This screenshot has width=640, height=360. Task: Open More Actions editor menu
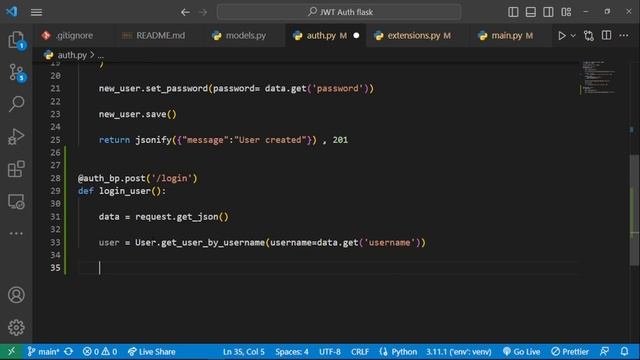(624, 36)
